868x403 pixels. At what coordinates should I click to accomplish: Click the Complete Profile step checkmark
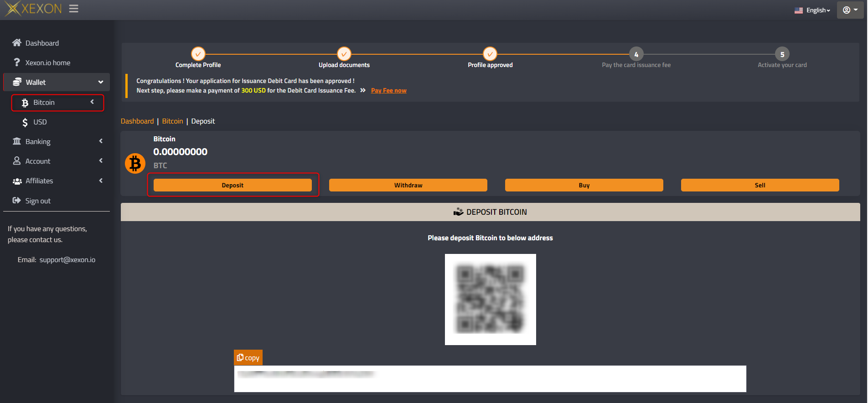[198, 54]
